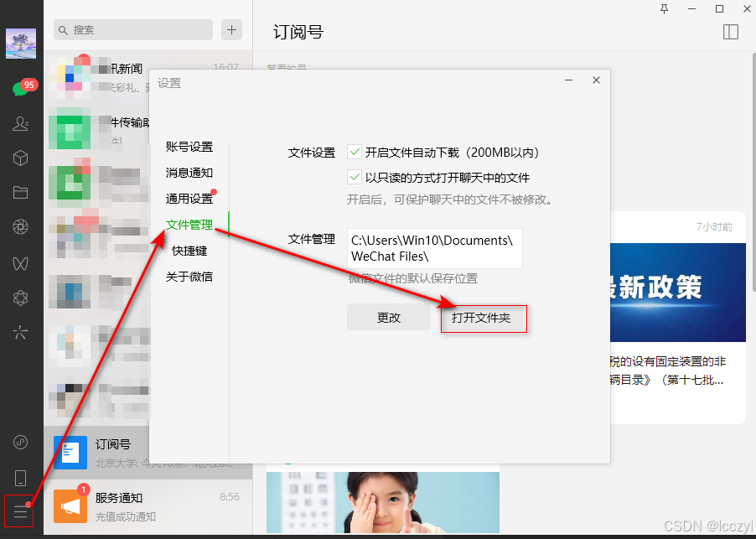Click the 打开文件夹 button
This screenshot has height=539, width=756.
tap(484, 319)
